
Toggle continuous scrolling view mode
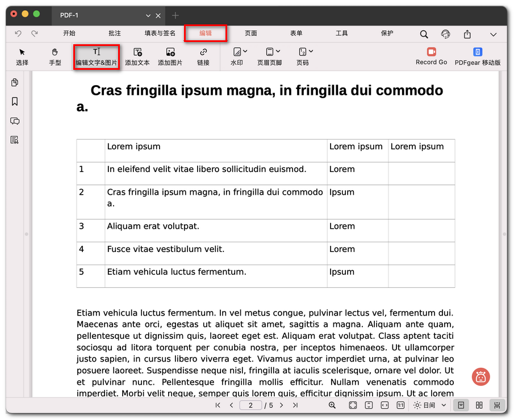pyautogui.click(x=497, y=405)
